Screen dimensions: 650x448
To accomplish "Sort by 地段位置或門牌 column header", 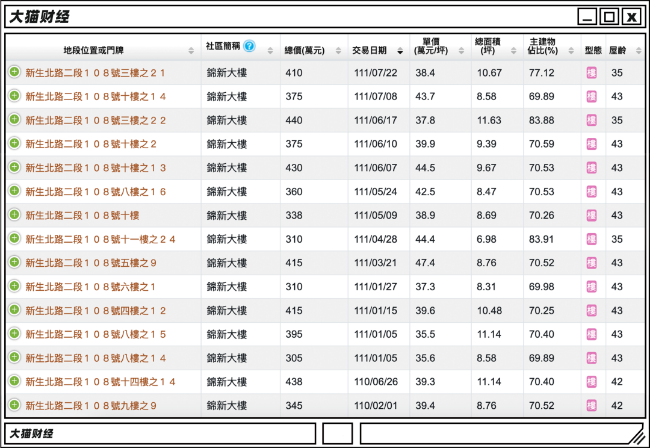I will point(104,50).
